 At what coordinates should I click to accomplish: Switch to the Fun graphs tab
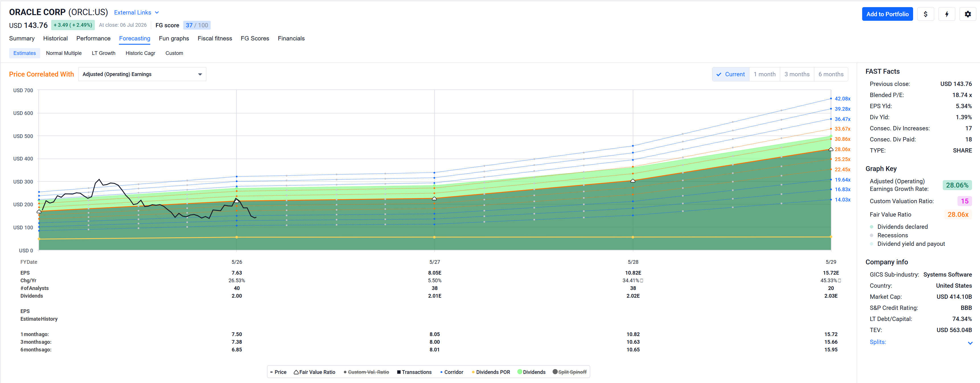click(x=174, y=38)
